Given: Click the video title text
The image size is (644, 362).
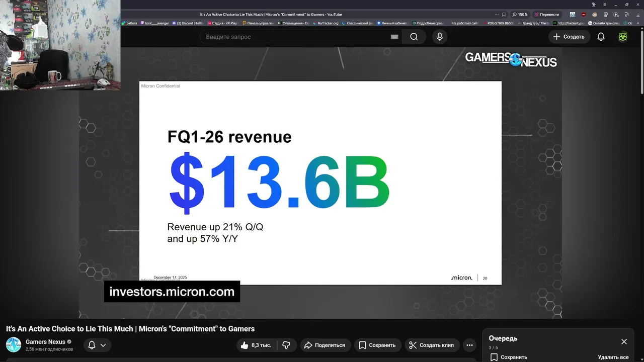Looking at the screenshot, I should point(130,329).
